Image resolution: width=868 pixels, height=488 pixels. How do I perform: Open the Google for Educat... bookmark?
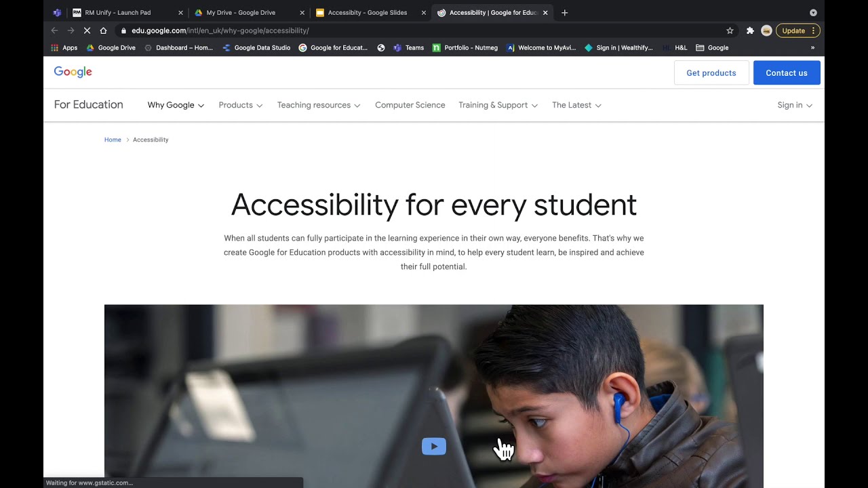point(333,47)
